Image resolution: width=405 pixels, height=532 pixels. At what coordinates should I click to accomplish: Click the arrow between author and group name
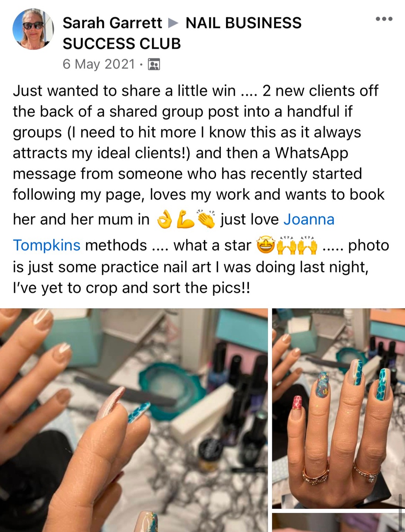click(173, 23)
